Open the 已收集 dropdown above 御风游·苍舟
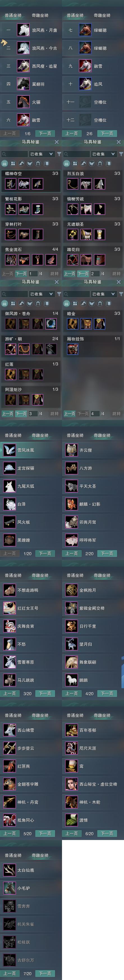The image size is (124, 980). [x=42, y=294]
